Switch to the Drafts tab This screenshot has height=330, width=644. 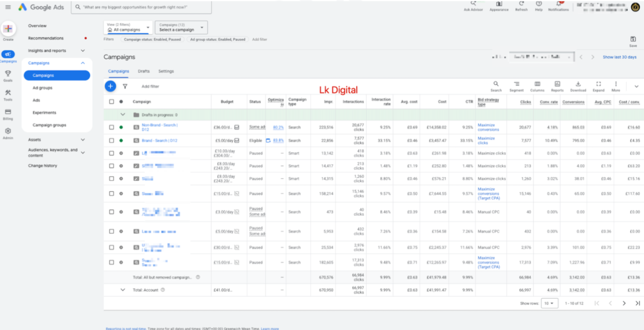[144, 72]
